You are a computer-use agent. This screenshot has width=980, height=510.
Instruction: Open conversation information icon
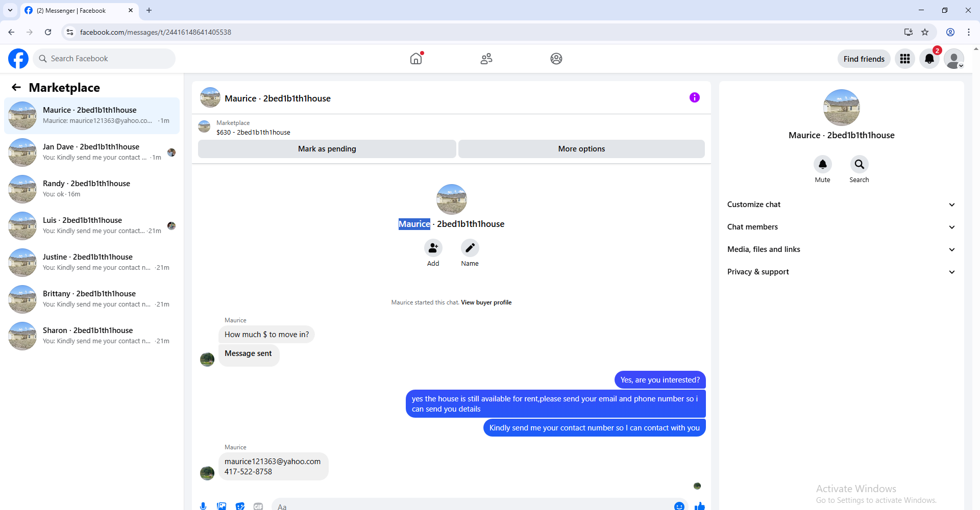point(695,97)
